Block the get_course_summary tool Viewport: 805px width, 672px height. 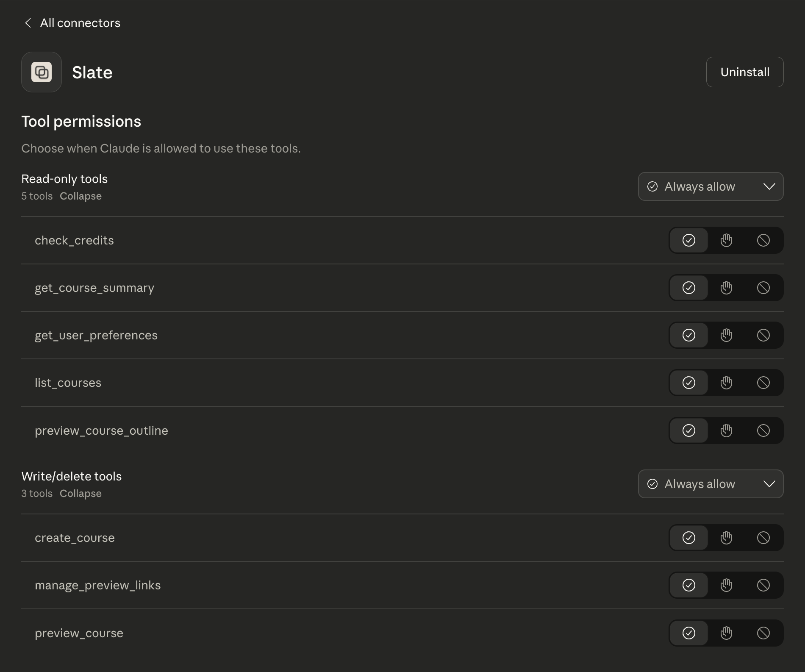(x=763, y=288)
